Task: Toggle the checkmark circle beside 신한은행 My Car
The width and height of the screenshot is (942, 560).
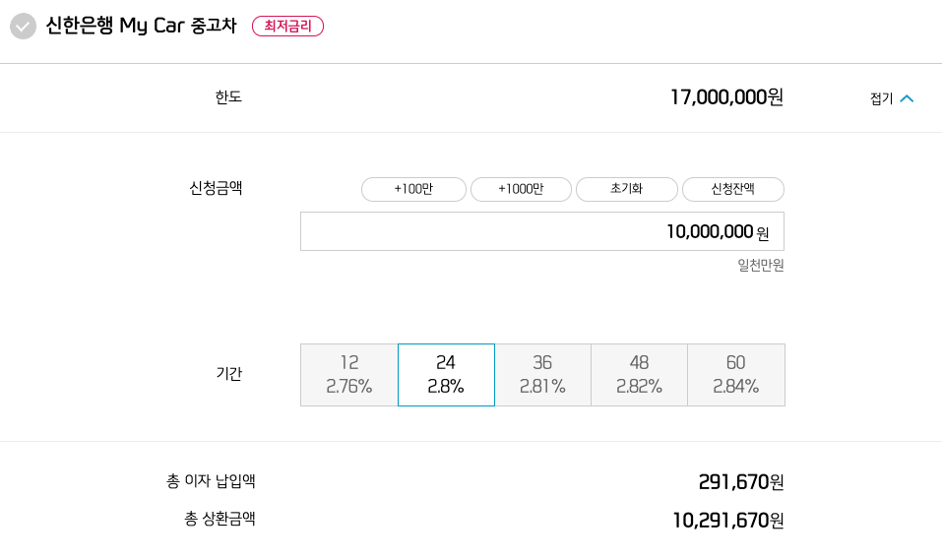Action: point(23,27)
